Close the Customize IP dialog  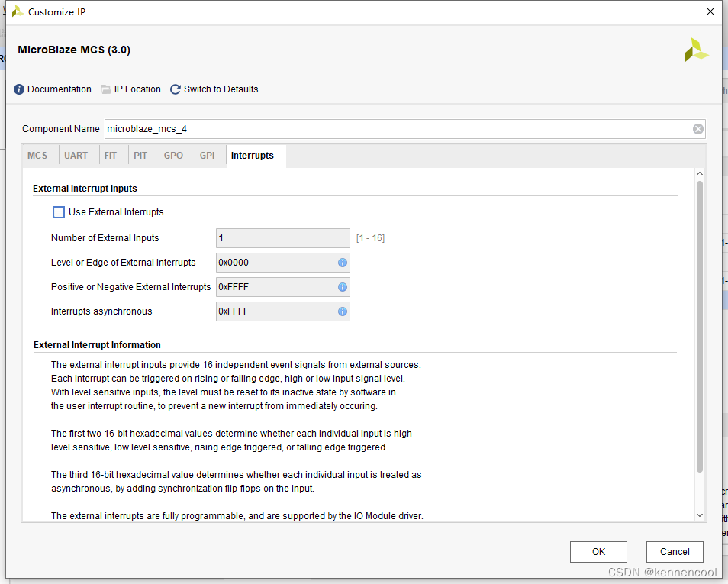(x=710, y=11)
